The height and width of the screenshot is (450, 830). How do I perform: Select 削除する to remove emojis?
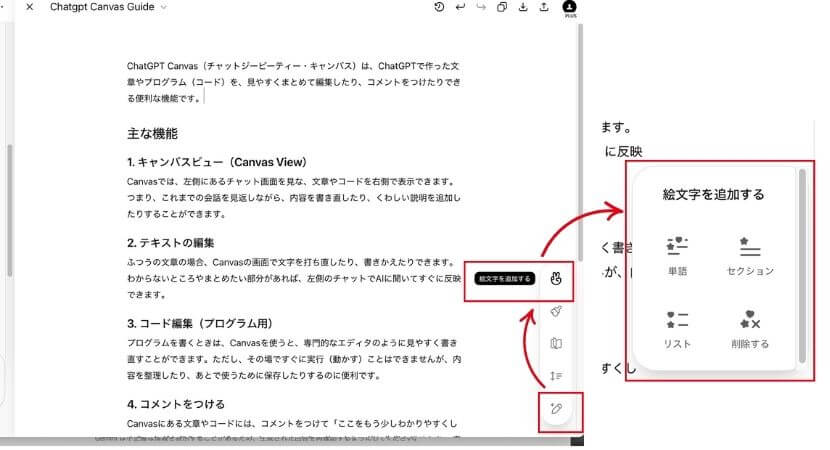click(x=750, y=329)
